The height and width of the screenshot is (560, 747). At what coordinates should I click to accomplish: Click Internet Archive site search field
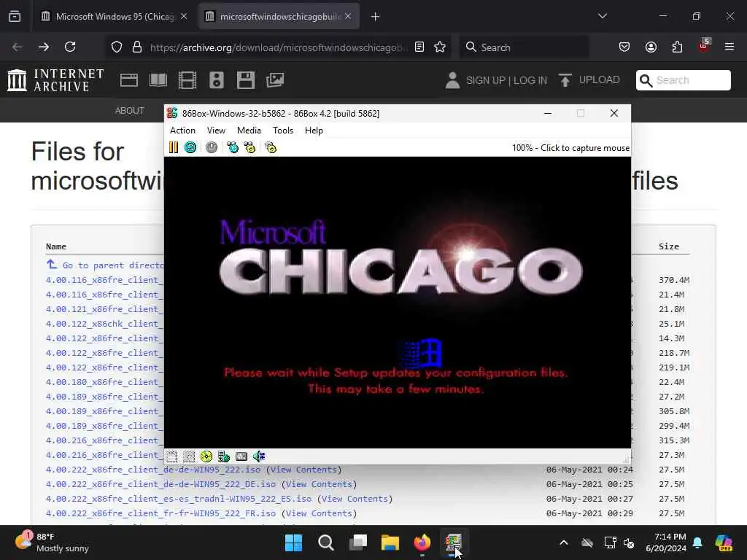click(683, 80)
